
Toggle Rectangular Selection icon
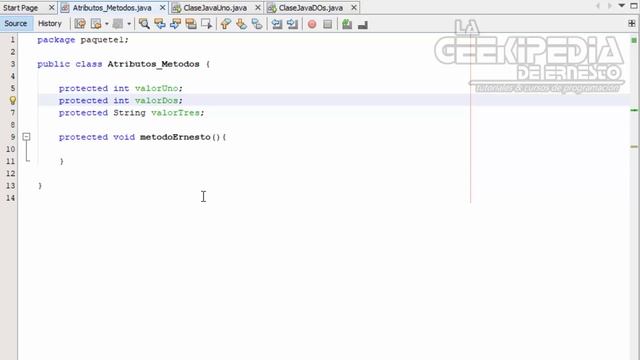pos(207,24)
